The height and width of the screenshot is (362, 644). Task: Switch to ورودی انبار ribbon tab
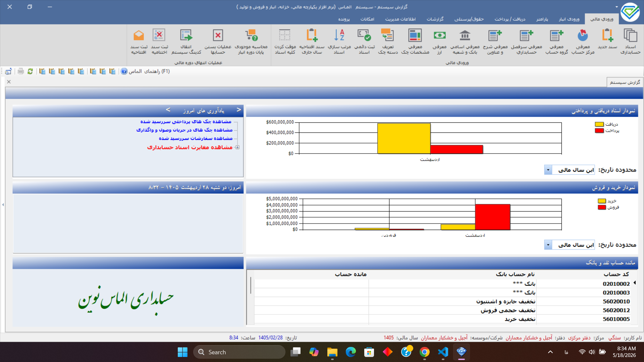click(569, 19)
